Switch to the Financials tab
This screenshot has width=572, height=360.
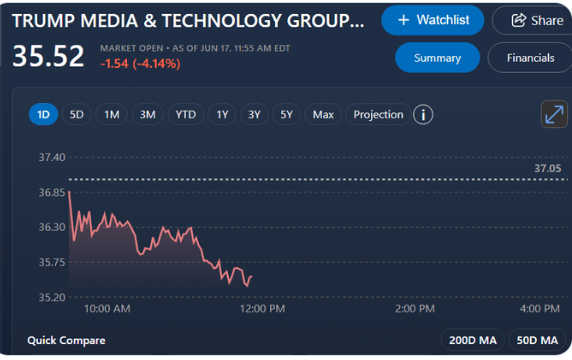530,58
